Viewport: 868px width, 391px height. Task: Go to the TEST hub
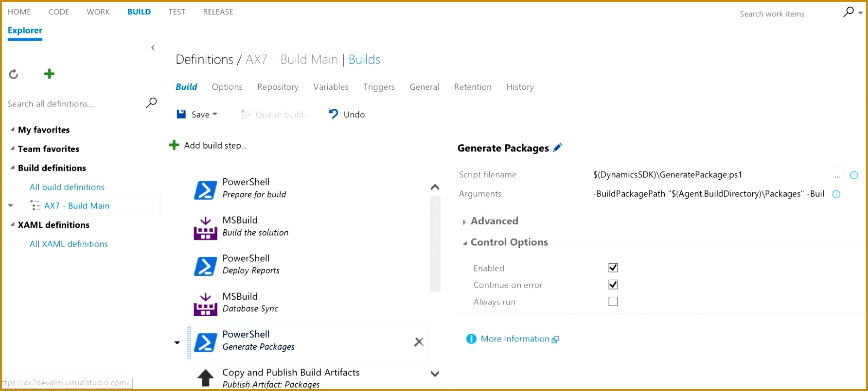point(177,12)
